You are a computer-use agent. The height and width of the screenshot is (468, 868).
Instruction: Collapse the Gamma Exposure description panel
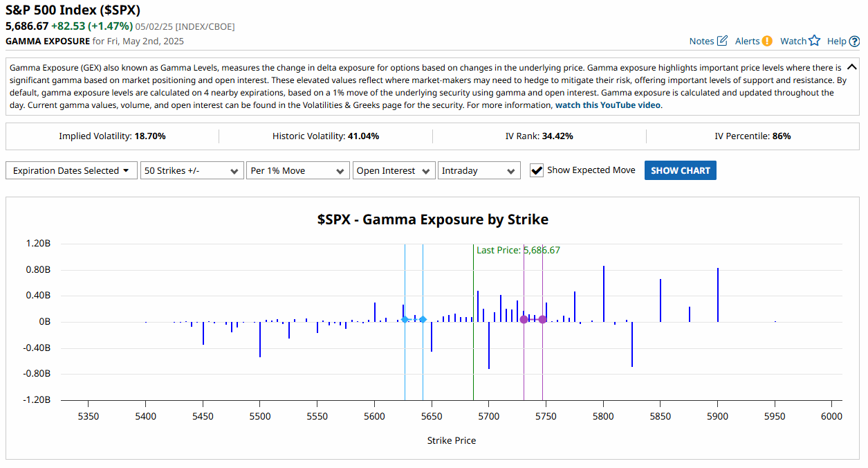(851, 67)
